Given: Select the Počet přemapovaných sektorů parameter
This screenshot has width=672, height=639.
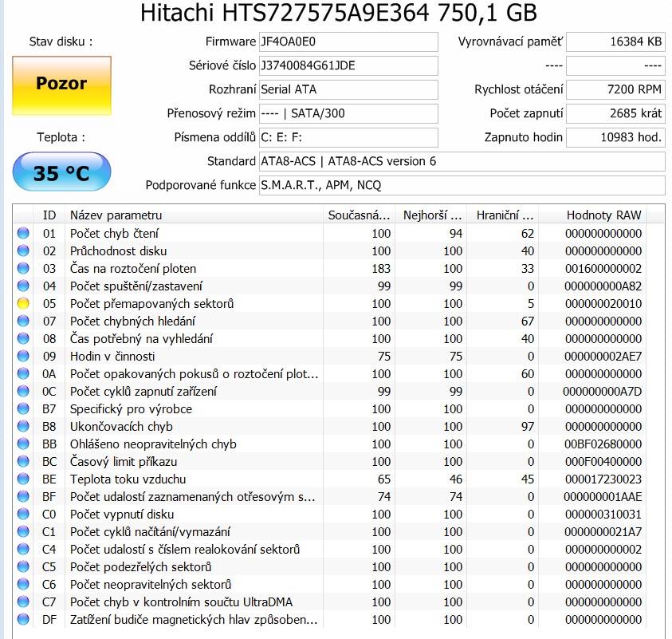Looking at the screenshot, I should pyautogui.click(x=152, y=304).
